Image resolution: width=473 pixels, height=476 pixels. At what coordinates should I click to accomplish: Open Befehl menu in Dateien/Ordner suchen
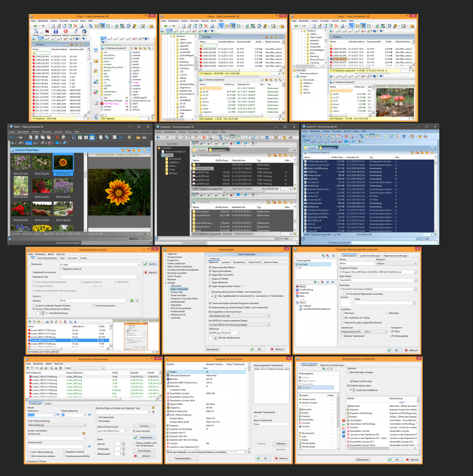click(x=51, y=254)
